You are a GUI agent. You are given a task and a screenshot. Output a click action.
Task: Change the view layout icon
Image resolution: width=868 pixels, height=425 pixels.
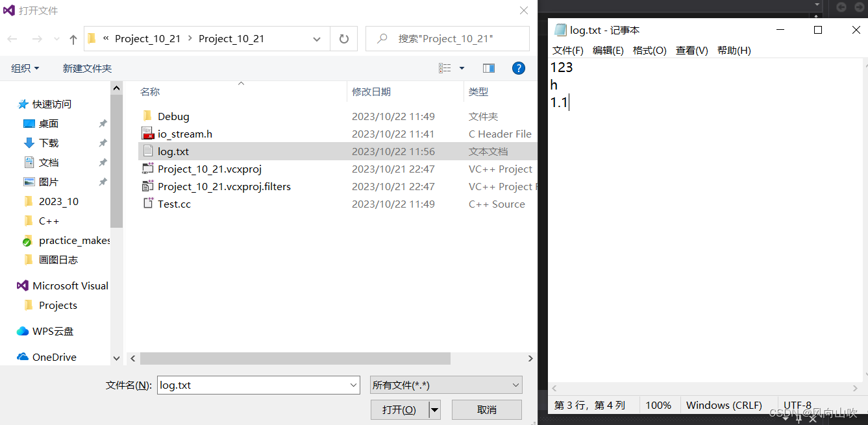(445, 68)
